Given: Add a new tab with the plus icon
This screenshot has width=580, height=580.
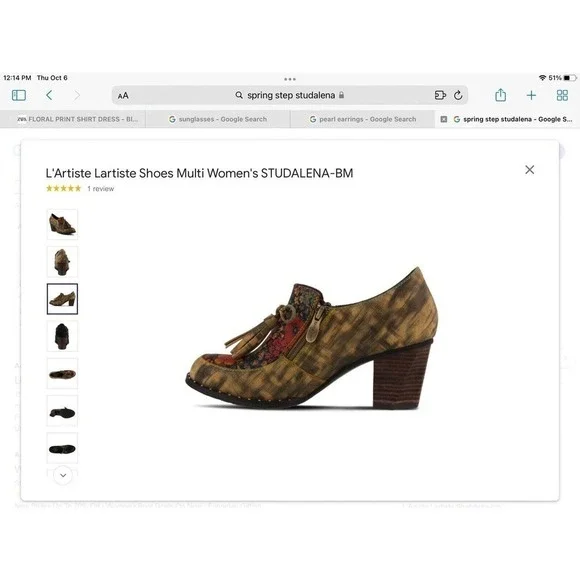Looking at the screenshot, I should (x=531, y=95).
